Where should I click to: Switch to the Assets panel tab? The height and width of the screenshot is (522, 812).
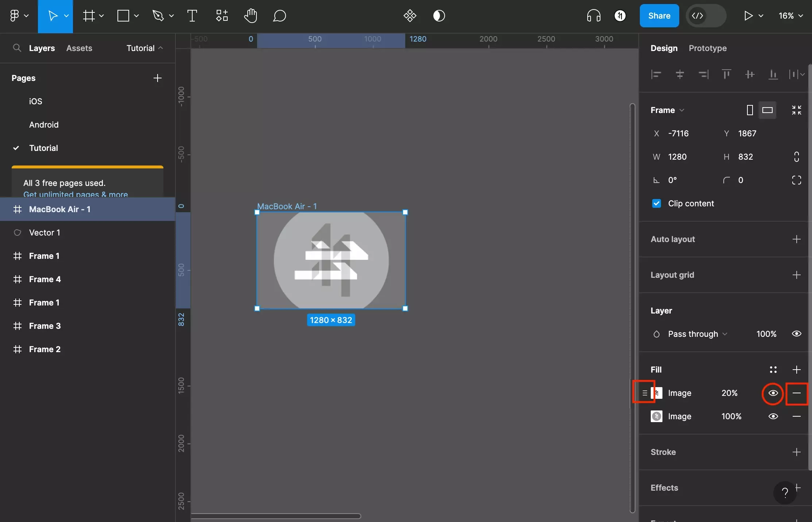point(79,48)
